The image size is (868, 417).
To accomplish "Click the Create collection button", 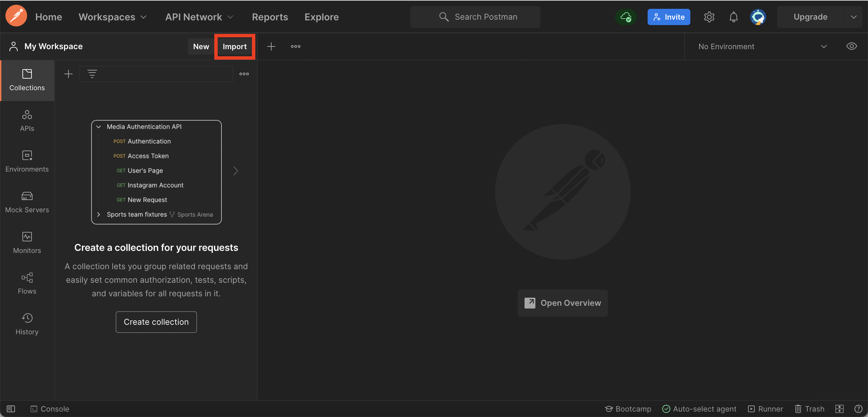I will click(x=156, y=322).
